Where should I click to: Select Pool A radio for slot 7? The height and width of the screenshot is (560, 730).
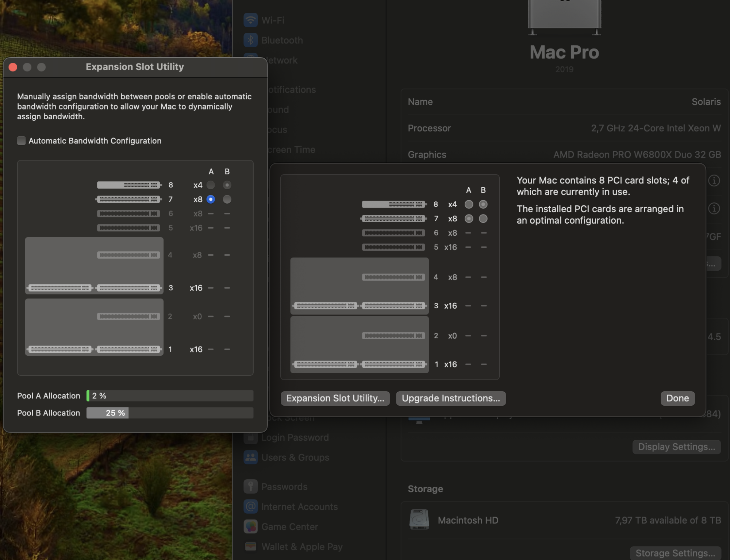click(x=211, y=199)
